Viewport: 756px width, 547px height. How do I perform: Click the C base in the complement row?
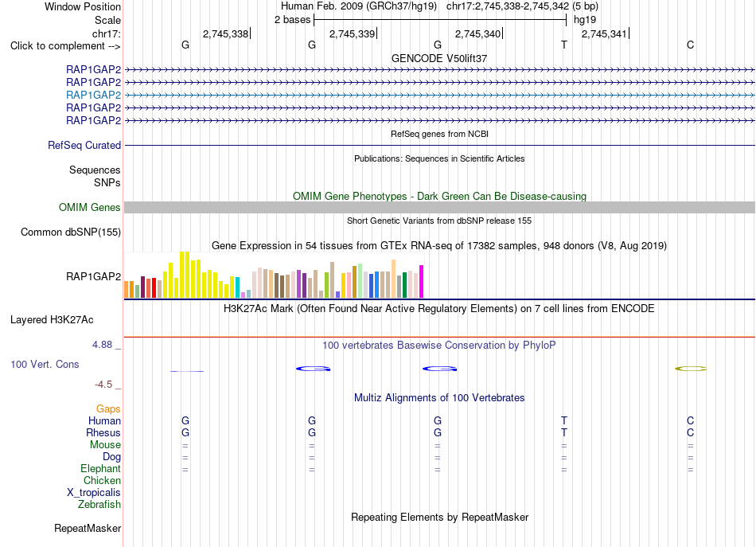(691, 45)
